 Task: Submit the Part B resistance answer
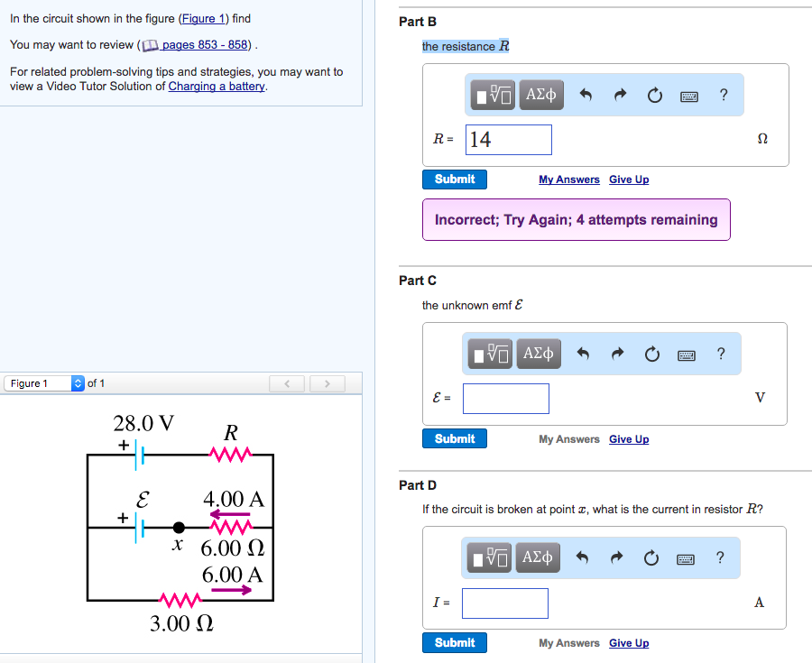[x=454, y=179]
